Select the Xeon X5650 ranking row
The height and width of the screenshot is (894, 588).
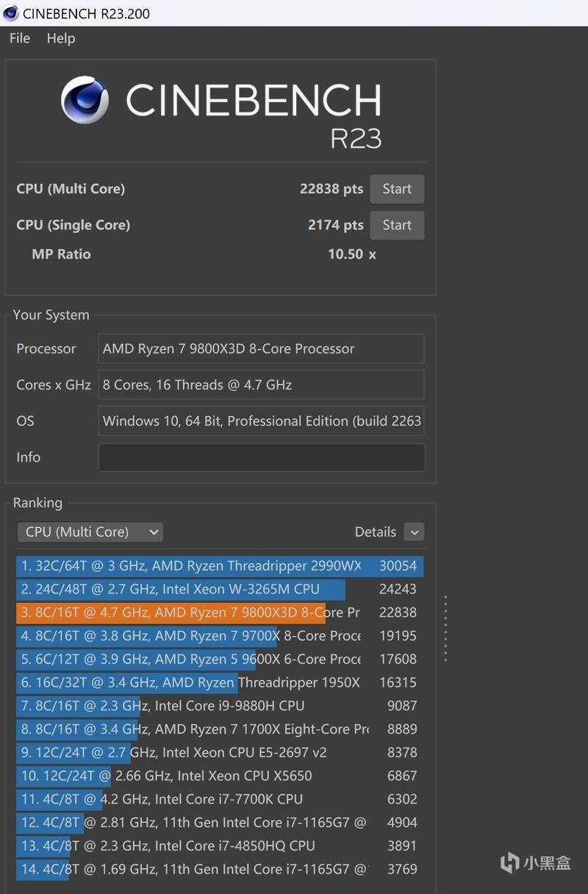(219, 776)
